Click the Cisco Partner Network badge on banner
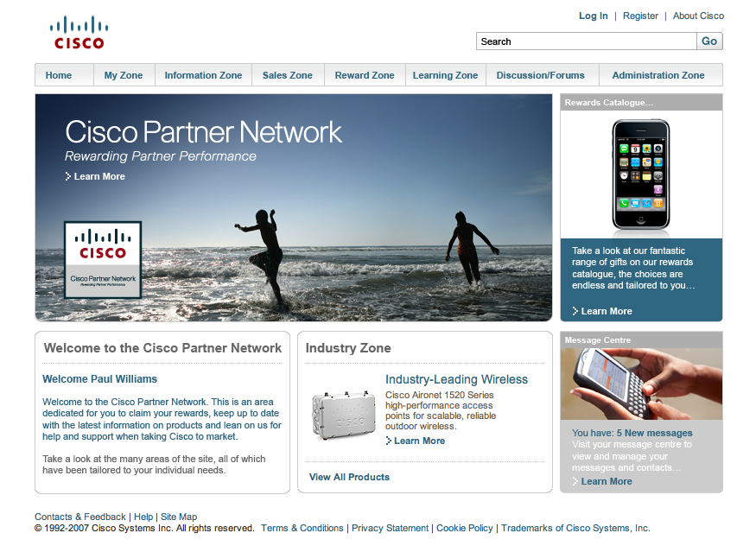This screenshot has height=552, width=756. [x=103, y=260]
